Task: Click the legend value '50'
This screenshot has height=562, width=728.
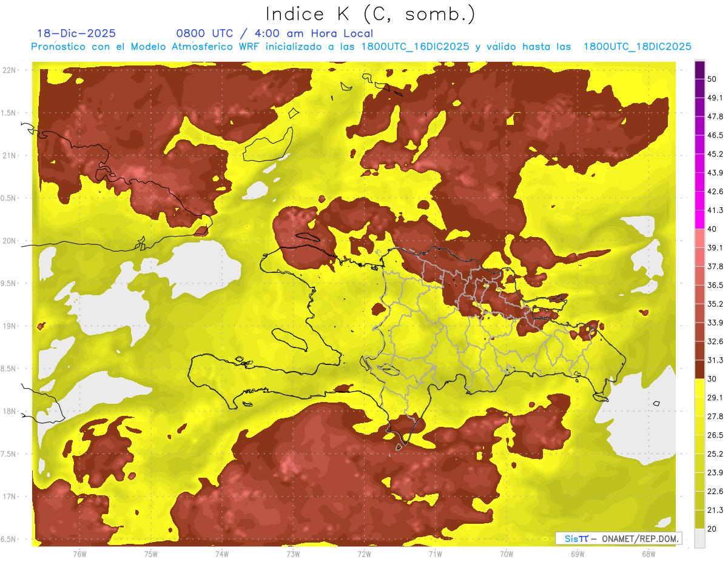Action: point(713,79)
